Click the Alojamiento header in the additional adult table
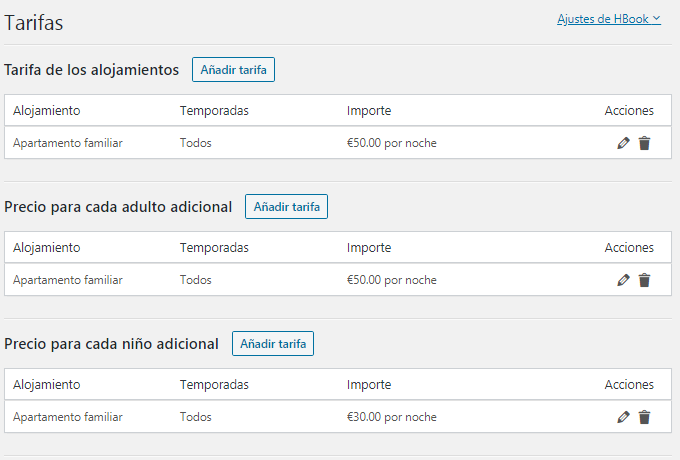680x460 pixels. click(x=47, y=248)
